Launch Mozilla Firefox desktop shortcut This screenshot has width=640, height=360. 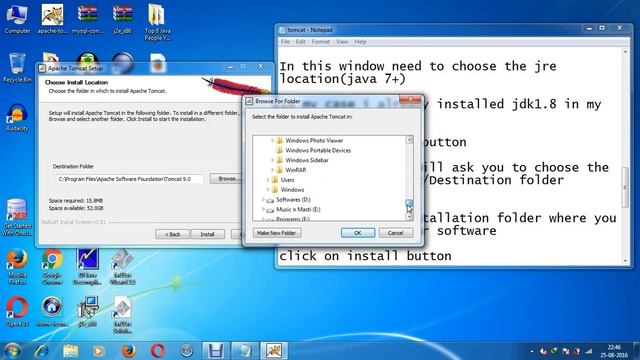(x=17, y=267)
